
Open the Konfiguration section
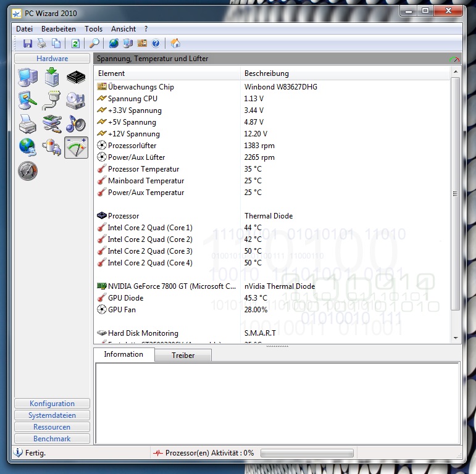pos(52,403)
